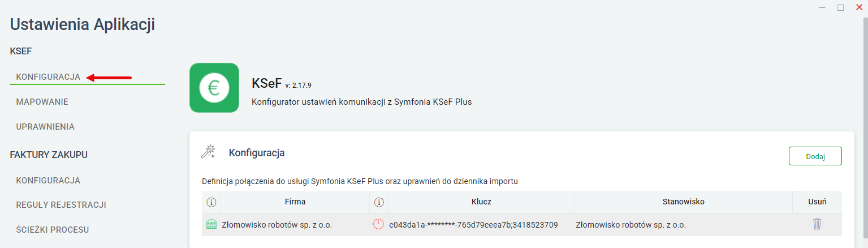Click the green building icon in company row
Screen dimensions: 868x248
pos(212,225)
